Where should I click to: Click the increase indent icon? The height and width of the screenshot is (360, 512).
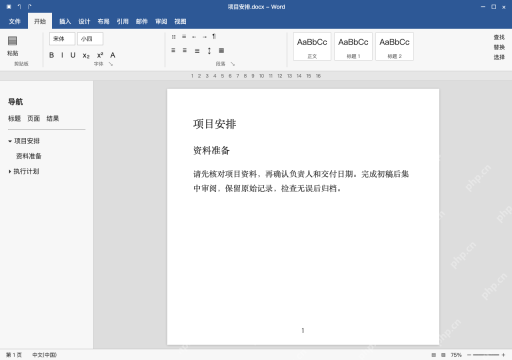click(204, 37)
